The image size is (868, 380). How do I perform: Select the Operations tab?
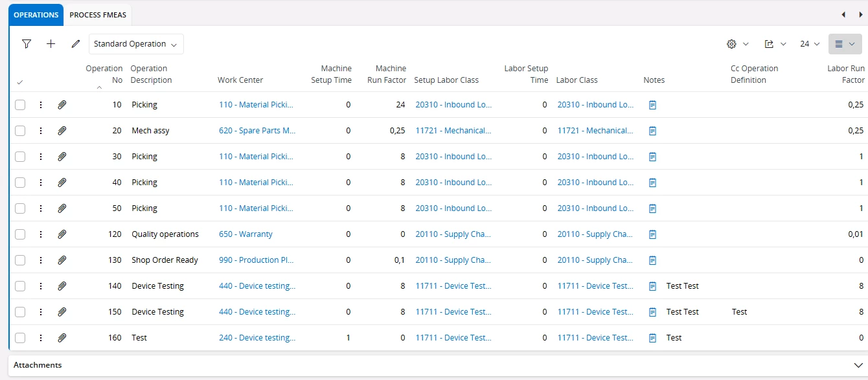pyautogui.click(x=36, y=15)
